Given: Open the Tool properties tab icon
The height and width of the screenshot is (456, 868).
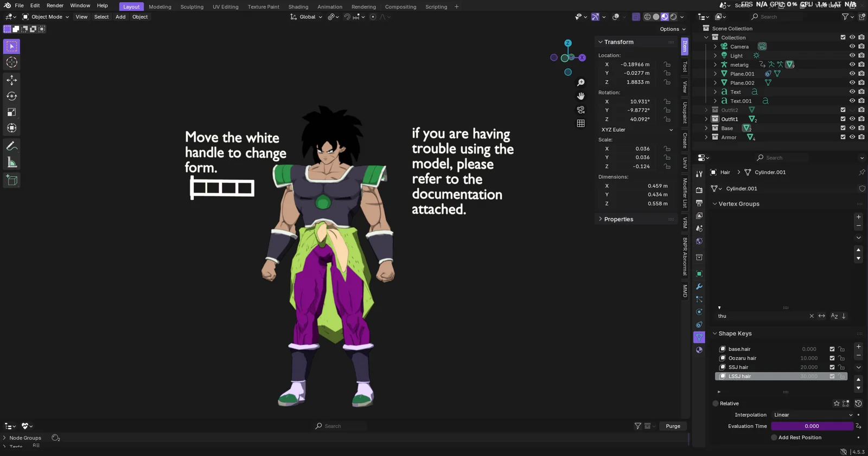Looking at the screenshot, I should pyautogui.click(x=699, y=174).
